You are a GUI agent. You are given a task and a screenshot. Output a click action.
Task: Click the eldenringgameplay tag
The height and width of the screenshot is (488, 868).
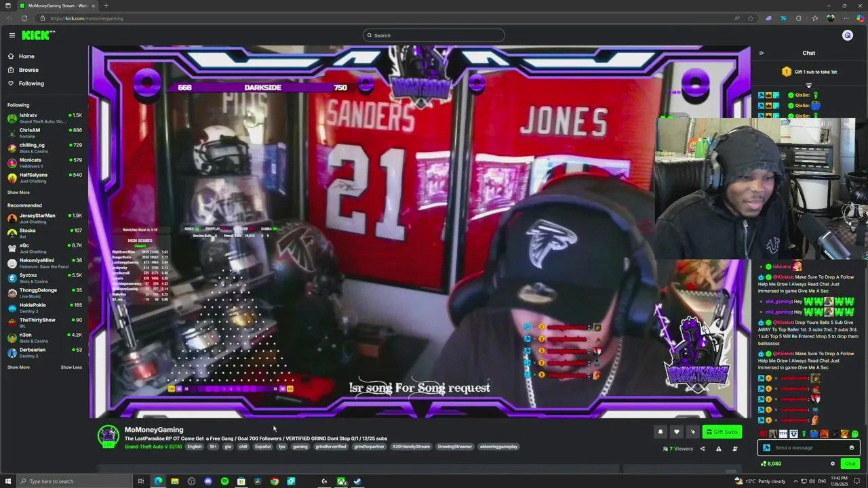point(498,447)
